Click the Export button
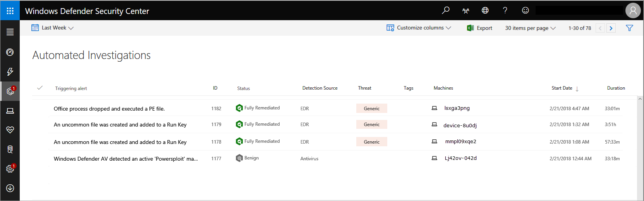Screen dimensions: 644x201 (480, 28)
